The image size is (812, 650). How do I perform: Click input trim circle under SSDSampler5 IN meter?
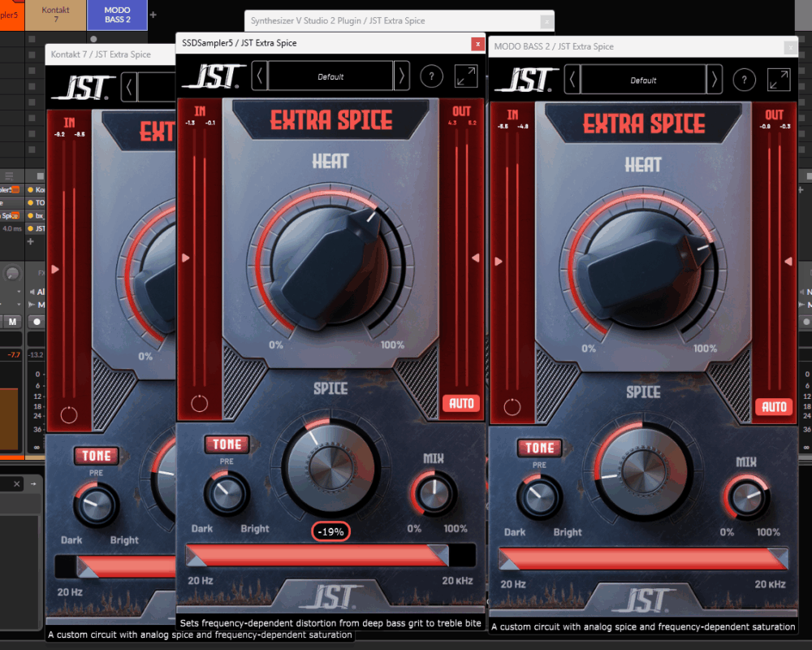[200, 403]
